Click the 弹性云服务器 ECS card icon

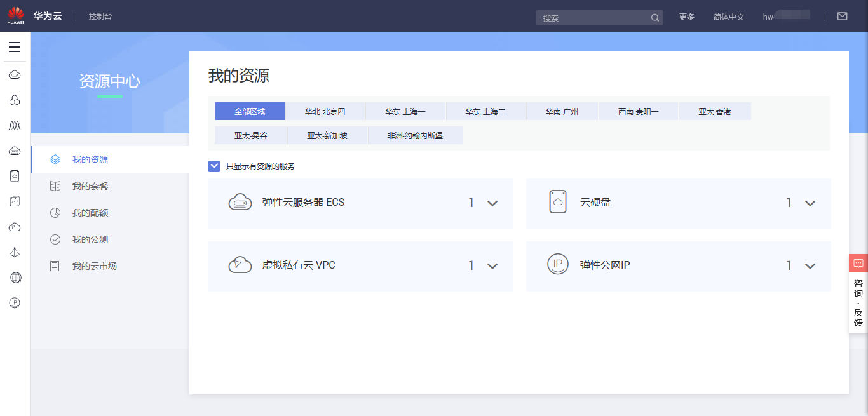[240, 203]
